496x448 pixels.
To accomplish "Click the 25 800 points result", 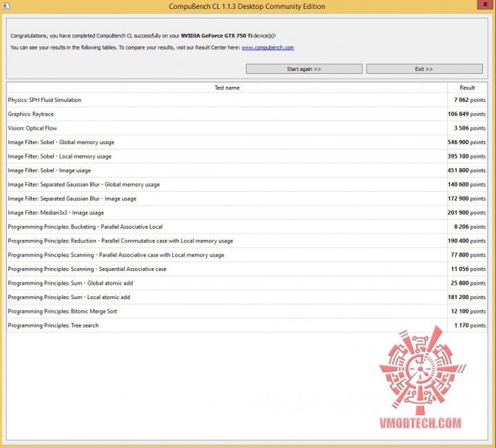I will [468, 283].
